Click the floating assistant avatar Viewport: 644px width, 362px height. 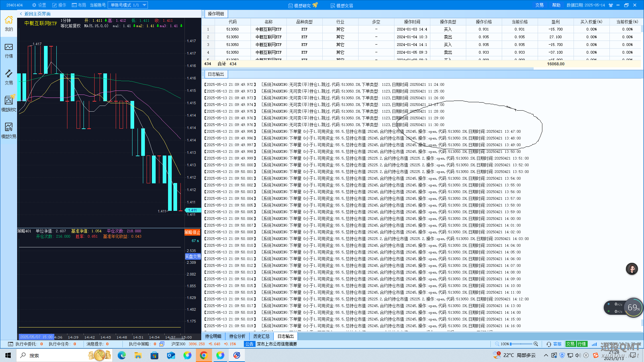point(632,269)
